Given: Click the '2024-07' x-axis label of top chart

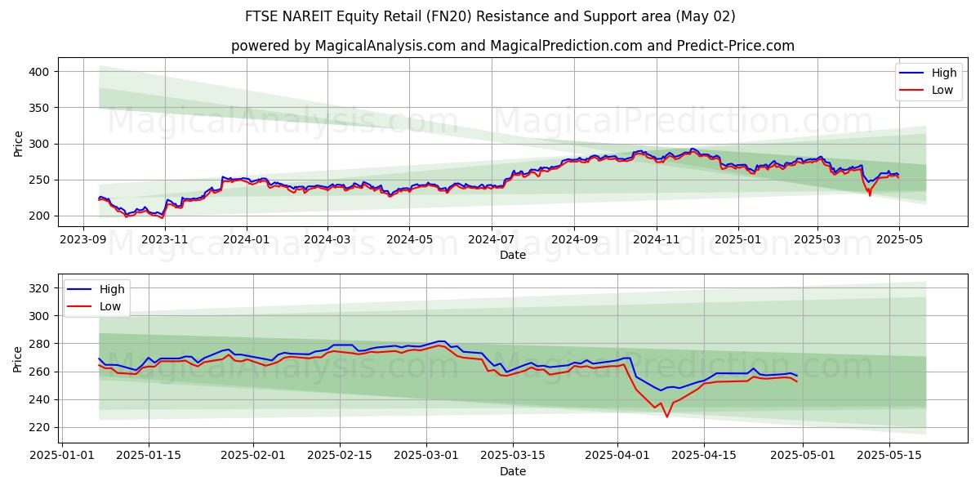Looking at the screenshot, I should click(491, 239).
